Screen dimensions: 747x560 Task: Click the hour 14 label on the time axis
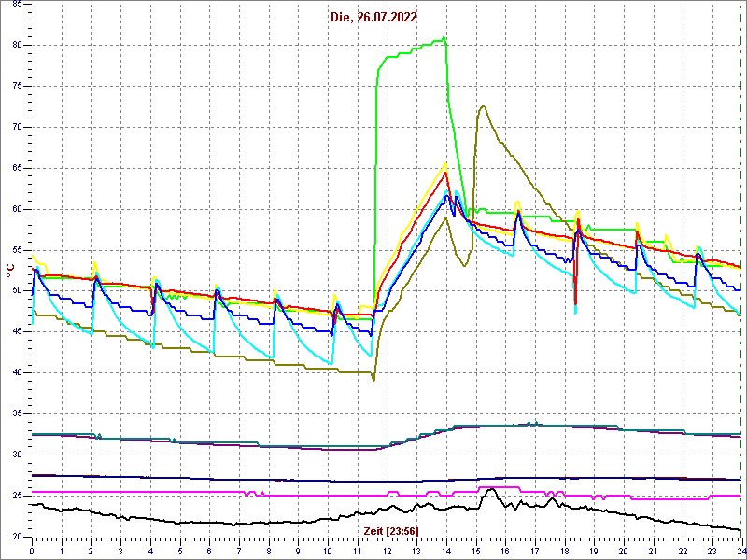click(x=445, y=552)
